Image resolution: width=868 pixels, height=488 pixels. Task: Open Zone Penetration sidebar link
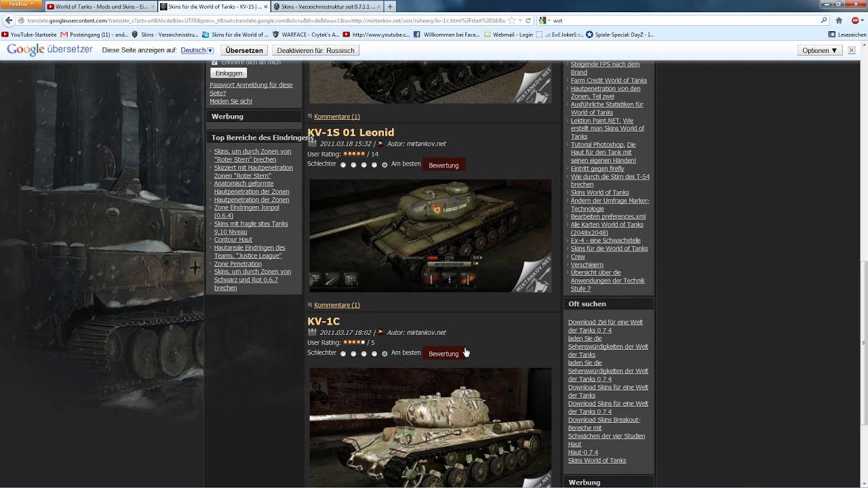[x=237, y=264]
